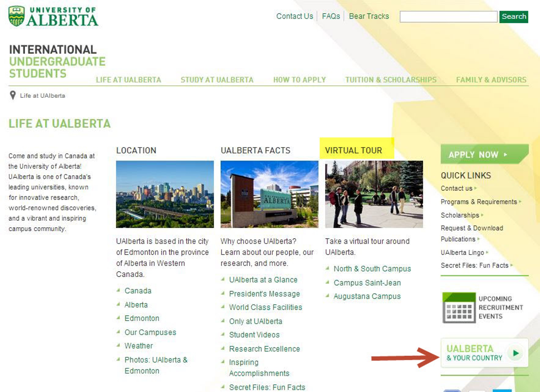This screenshot has width=540, height=392.
Task: Open the Inspiring Accomplishments link
Action: tap(259, 368)
